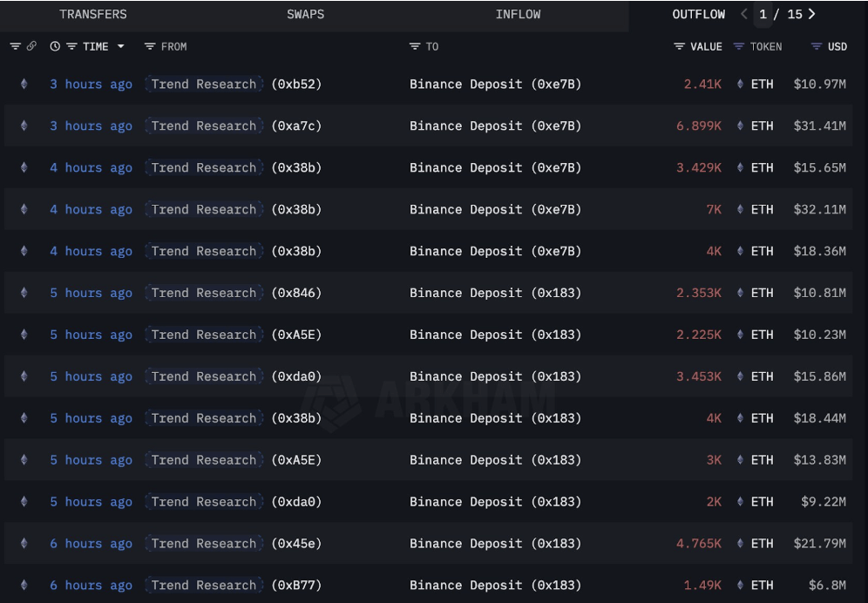868x603 pixels.
Task: Open the FROM column filter
Action: tap(150, 47)
